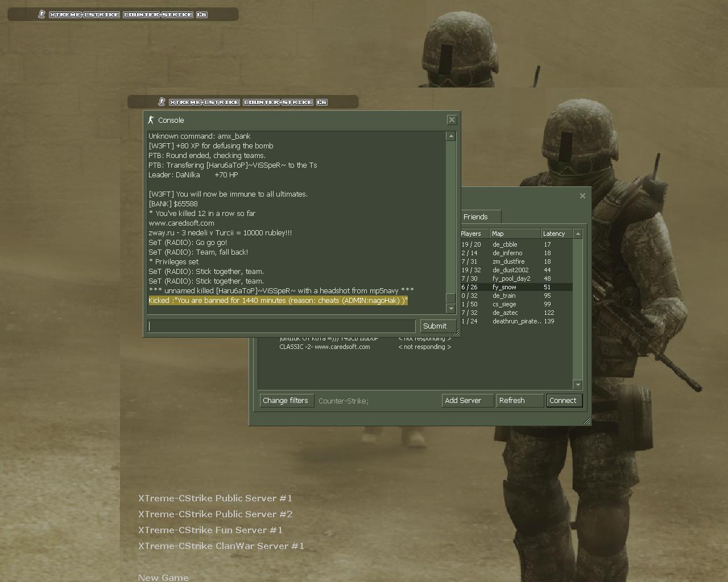Open XTreme-CStrike ClanWar Server #1

click(x=221, y=546)
